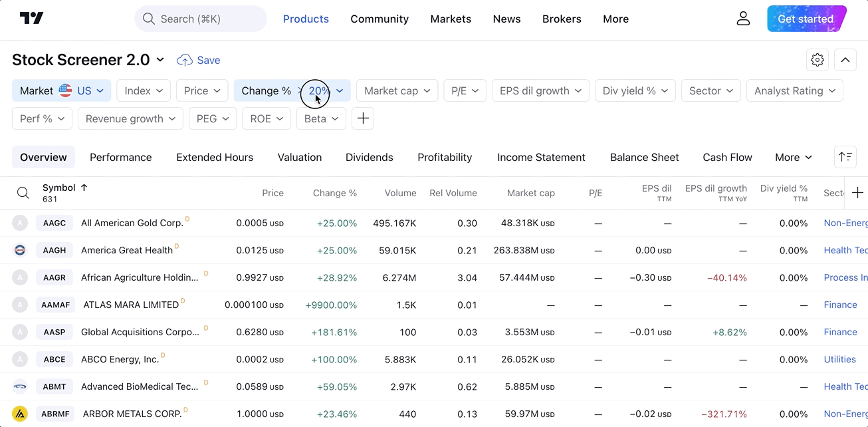Sort by the Rel Volume column header
Viewport: 868px width, 427px height.
click(x=453, y=193)
